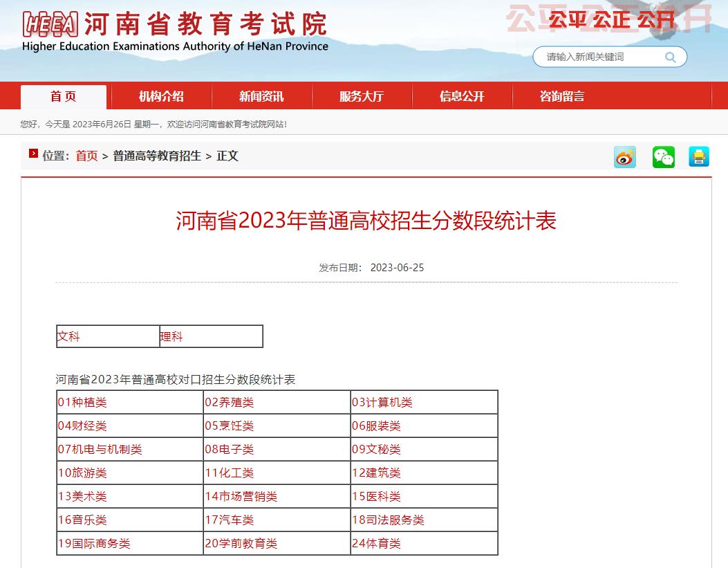The height and width of the screenshot is (568, 728).
Task: Open 07机电与机制类 score statistics
Action: (100, 449)
